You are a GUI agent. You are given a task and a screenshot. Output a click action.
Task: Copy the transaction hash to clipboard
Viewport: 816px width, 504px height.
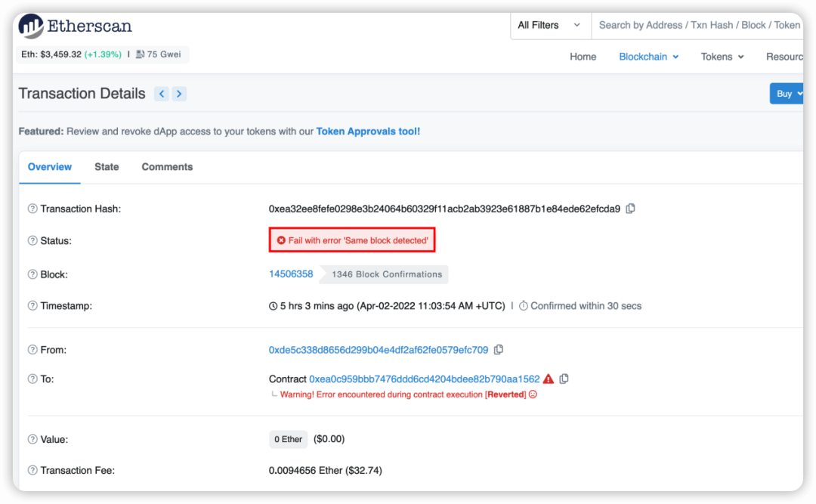point(631,209)
